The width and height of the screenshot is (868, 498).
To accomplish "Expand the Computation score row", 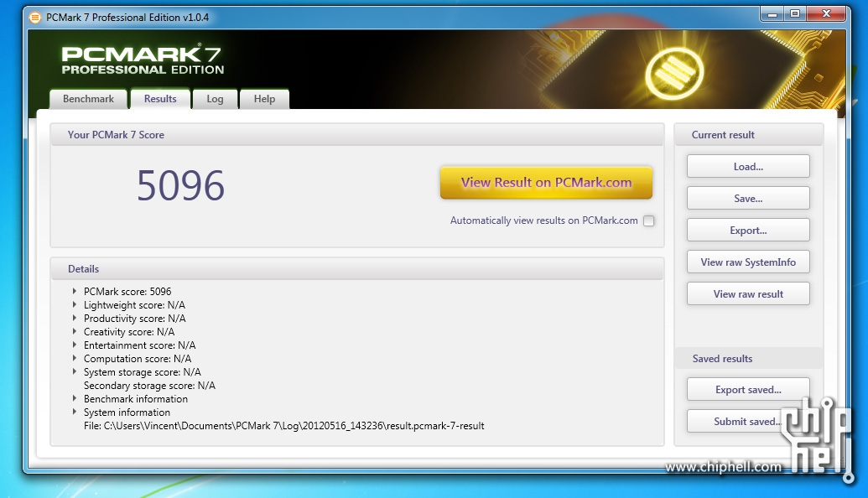I will coord(74,358).
